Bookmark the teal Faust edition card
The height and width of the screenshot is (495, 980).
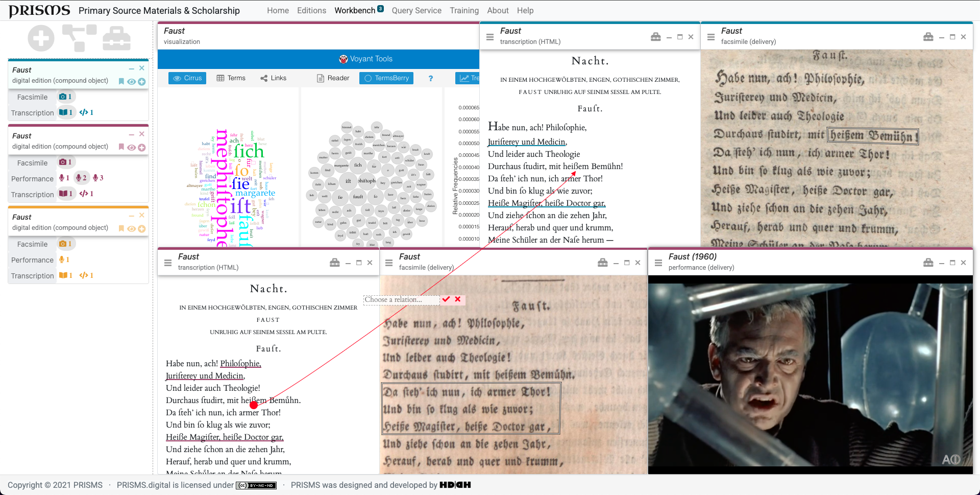(121, 81)
